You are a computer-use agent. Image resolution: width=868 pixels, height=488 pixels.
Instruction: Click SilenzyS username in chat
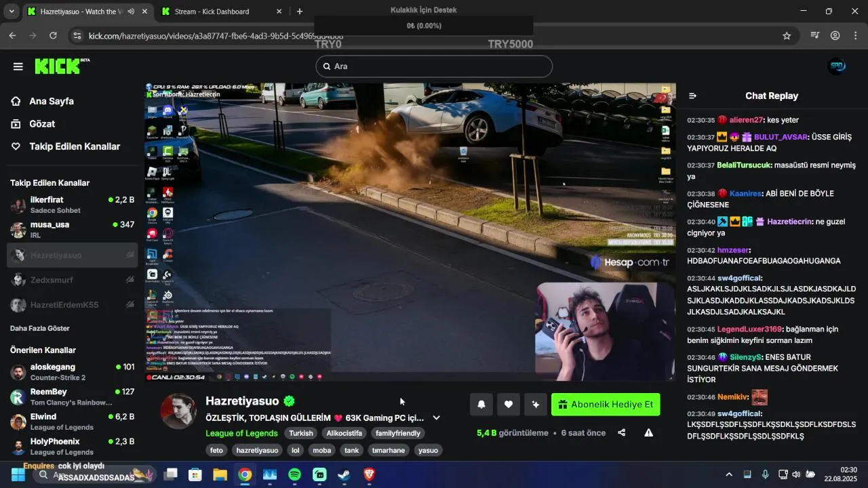[x=745, y=357]
